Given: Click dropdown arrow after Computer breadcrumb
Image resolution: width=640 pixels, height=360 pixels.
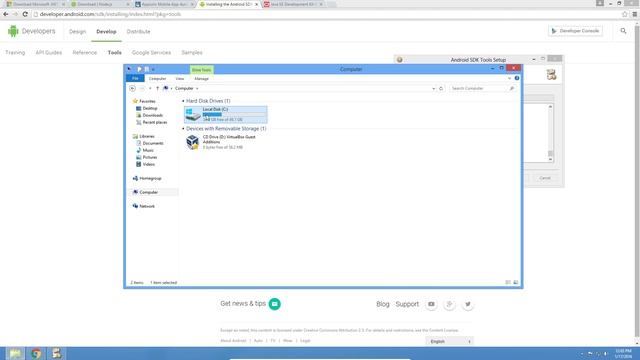Looking at the screenshot, I should tap(197, 89).
